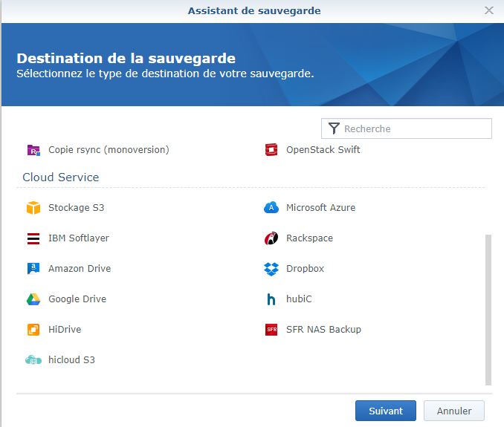This screenshot has width=504, height=427.
Task: Choose Google Drive label
Action: click(x=77, y=299)
